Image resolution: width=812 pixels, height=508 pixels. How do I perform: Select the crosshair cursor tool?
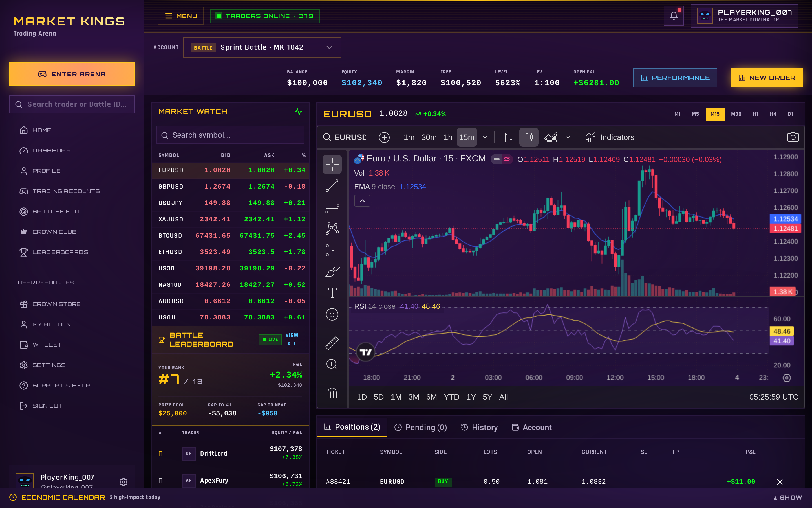pyautogui.click(x=332, y=164)
